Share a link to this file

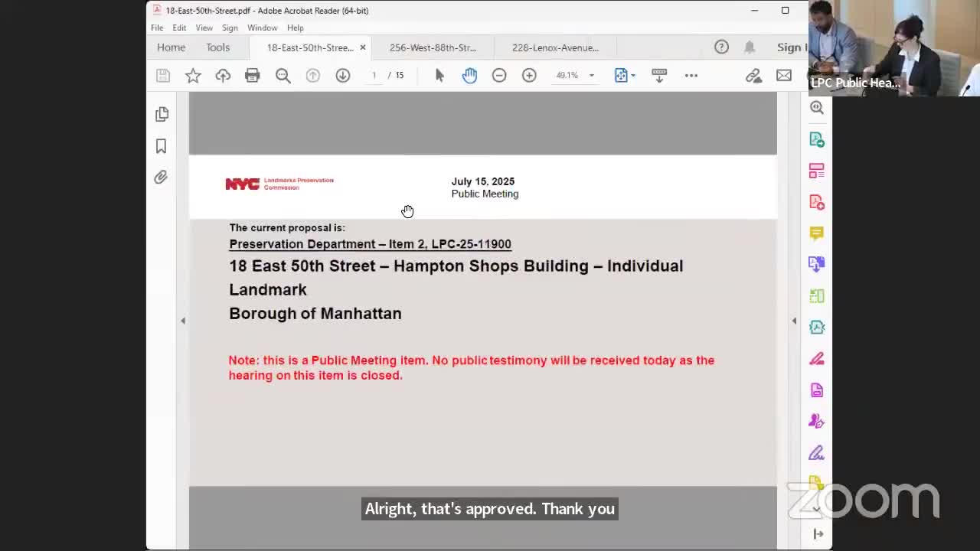pyautogui.click(x=754, y=75)
